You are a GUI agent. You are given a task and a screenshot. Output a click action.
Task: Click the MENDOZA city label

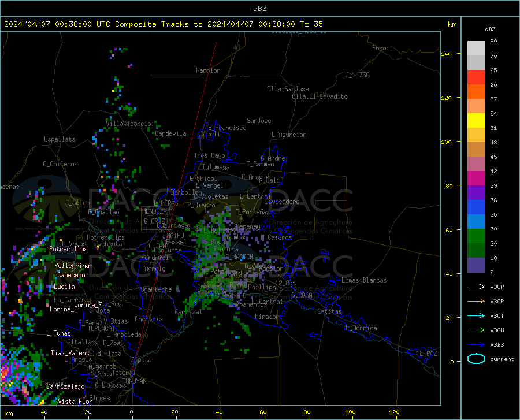[x=154, y=211]
